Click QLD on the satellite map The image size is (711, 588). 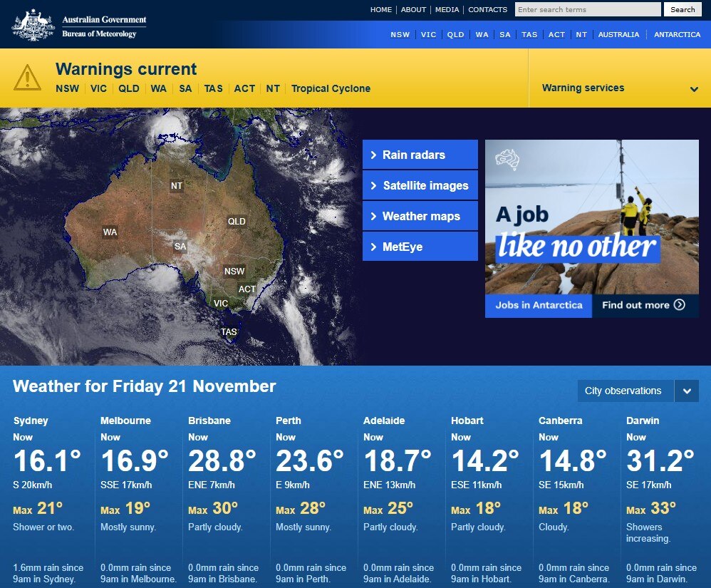point(236,221)
